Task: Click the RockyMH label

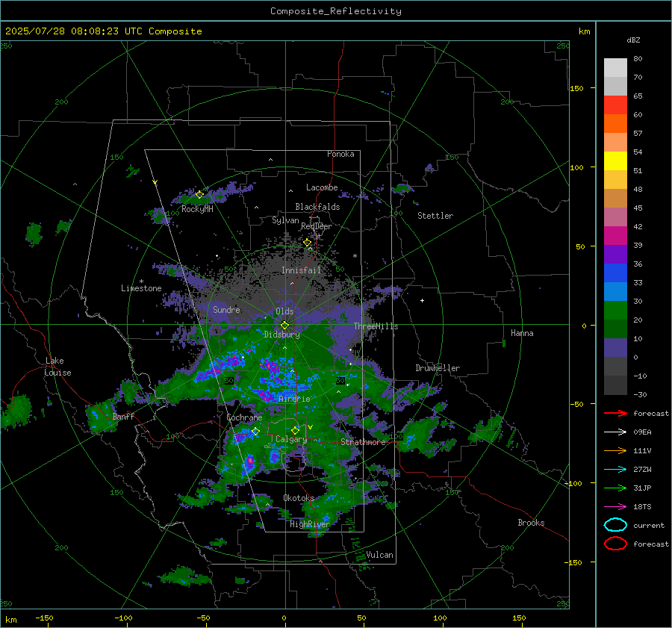Action: (x=197, y=209)
